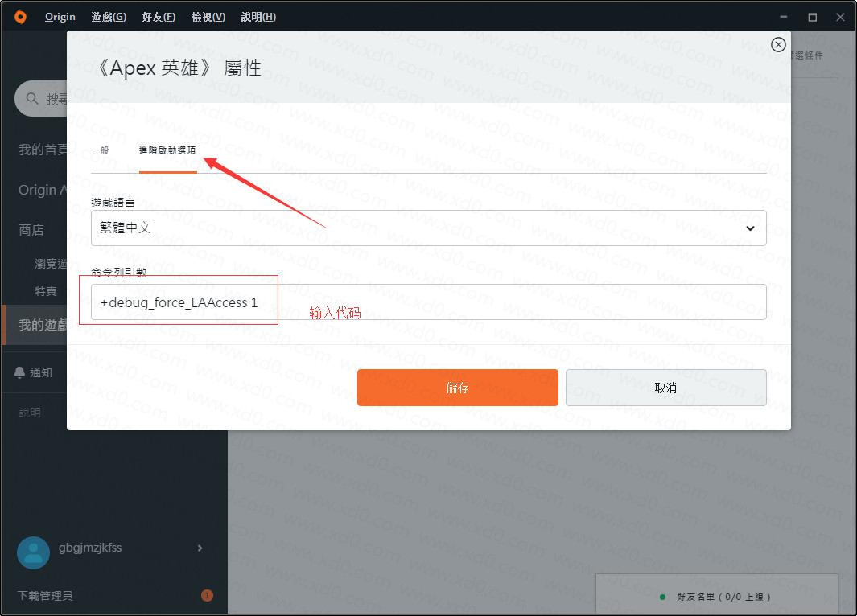857x616 pixels.
Task: Click the Origin logo icon
Action: click(20, 17)
